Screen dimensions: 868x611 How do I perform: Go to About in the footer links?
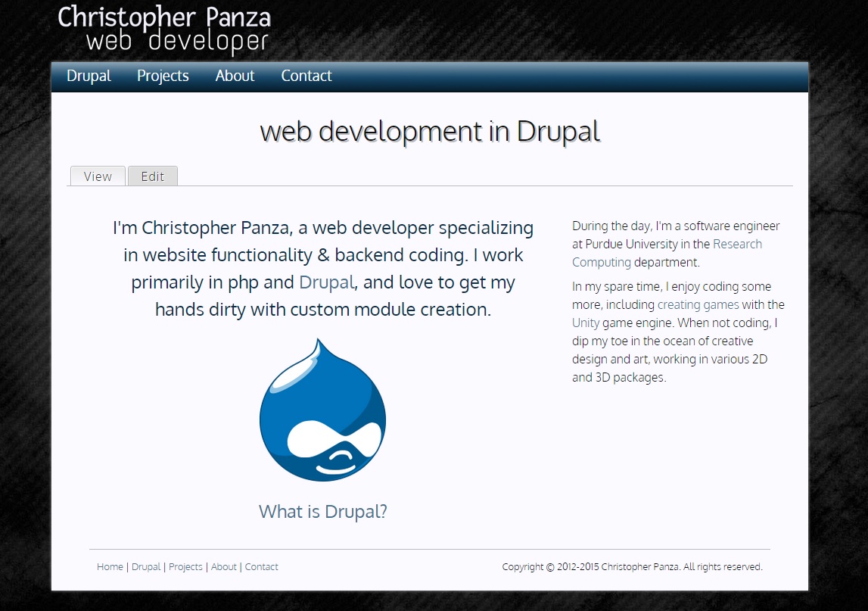224,566
